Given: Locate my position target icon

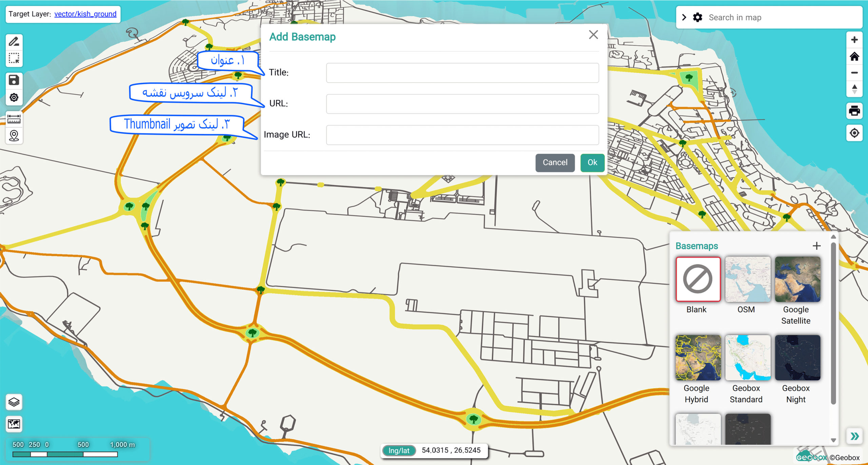Looking at the screenshot, I should [854, 133].
